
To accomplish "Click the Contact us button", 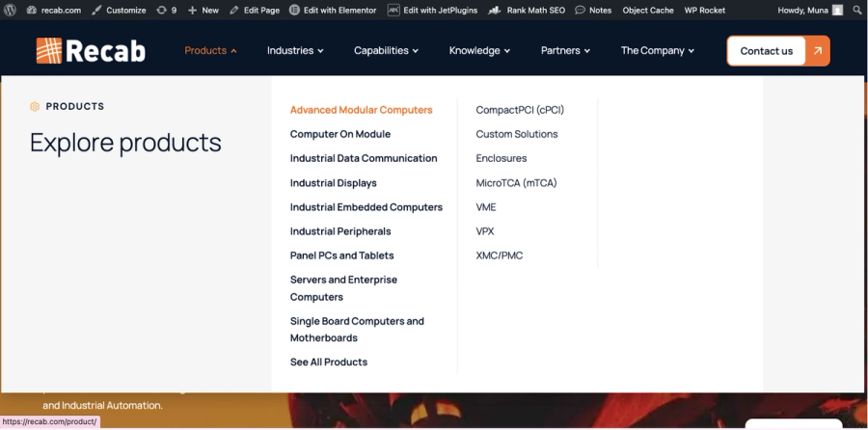I will pyautogui.click(x=766, y=51).
